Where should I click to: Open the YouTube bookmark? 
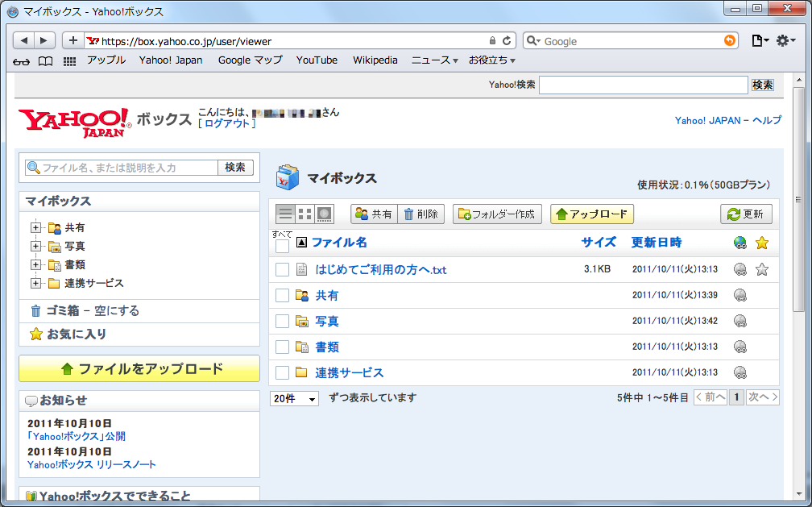tap(317, 60)
